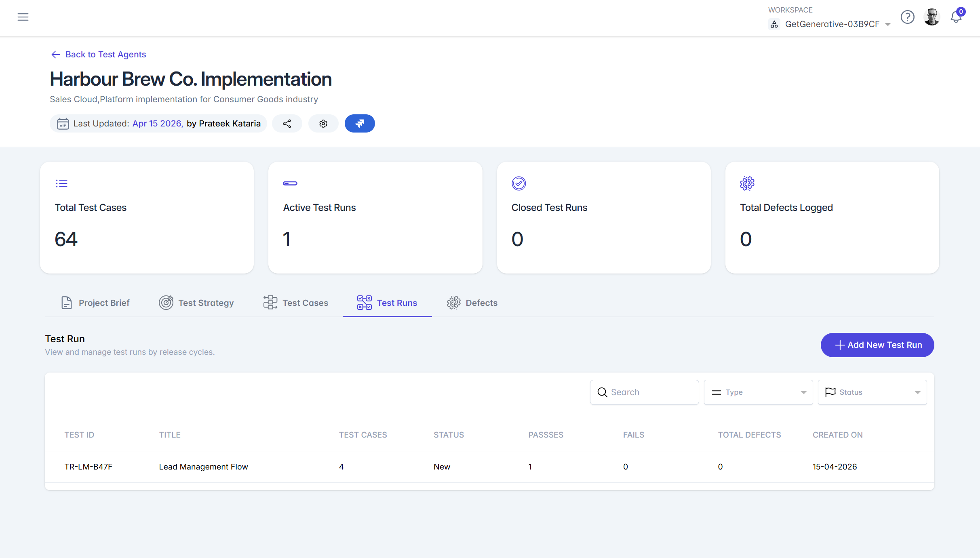This screenshot has width=980, height=558.
Task: Open project settings gear icon
Action: pyautogui.click(x=323, y=124)
